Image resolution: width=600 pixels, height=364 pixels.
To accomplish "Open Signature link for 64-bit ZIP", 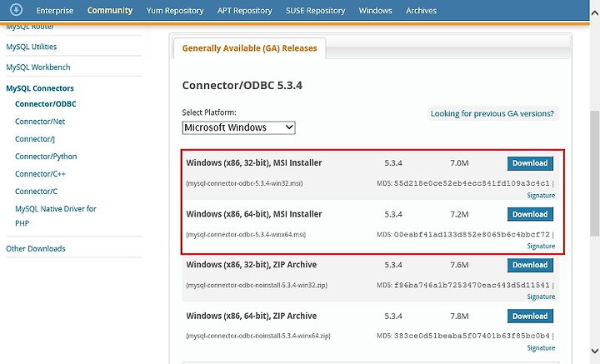I will pos(541,348).
